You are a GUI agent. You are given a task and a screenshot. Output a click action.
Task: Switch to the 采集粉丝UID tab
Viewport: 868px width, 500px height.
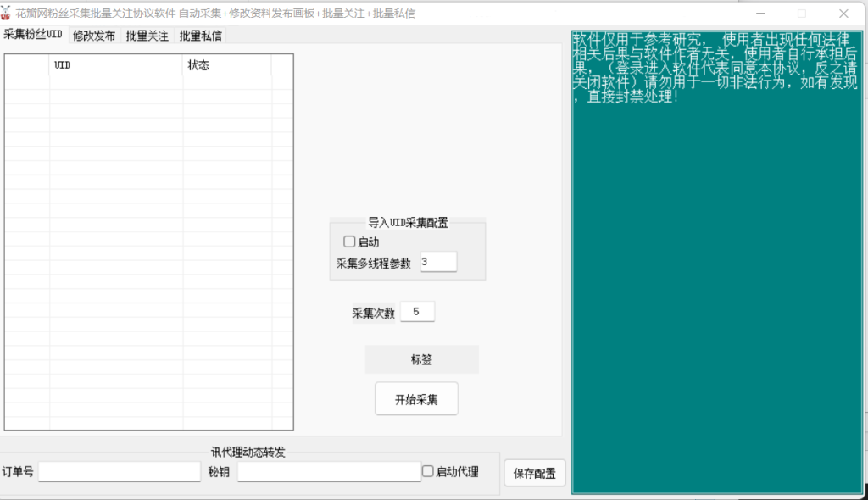point(33,35)
